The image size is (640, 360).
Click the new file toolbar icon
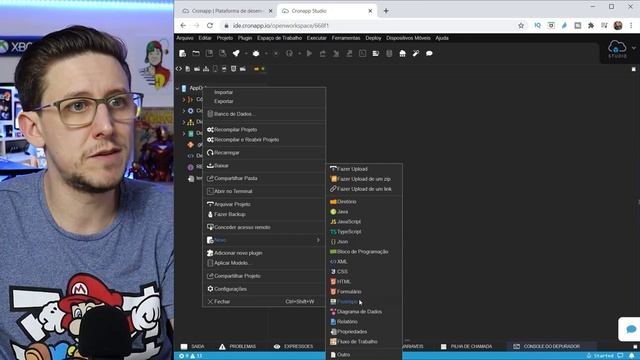183,53
